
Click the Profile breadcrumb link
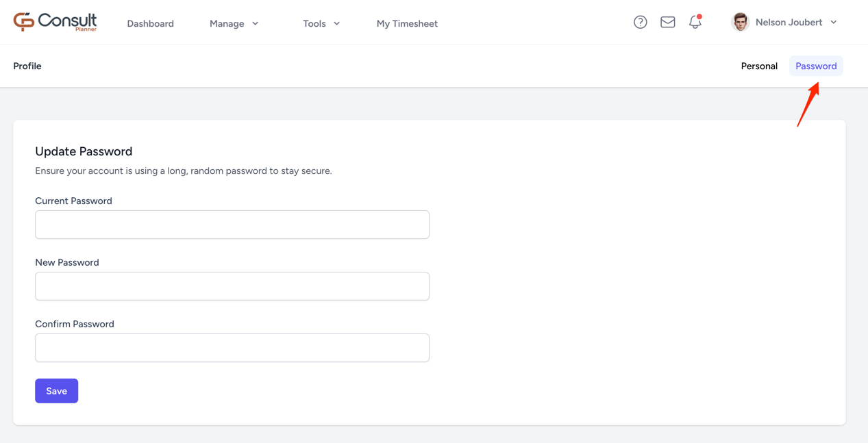[27, 66]
